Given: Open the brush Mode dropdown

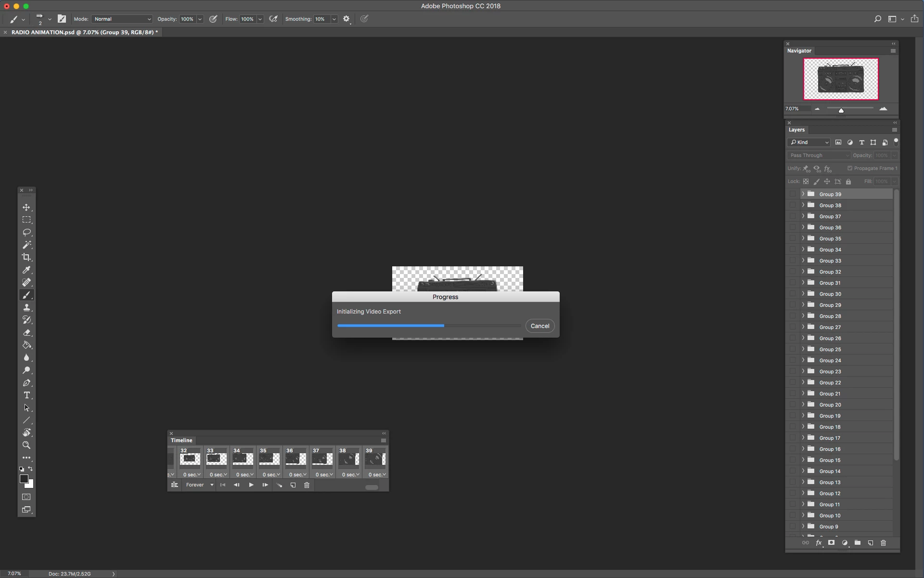Looking at the screenshot, I should coord(122,19).
